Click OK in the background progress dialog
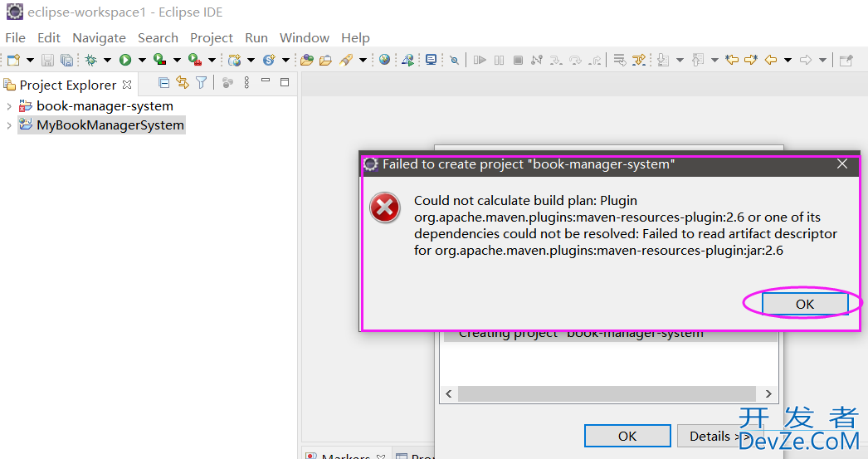 point(627,437)
